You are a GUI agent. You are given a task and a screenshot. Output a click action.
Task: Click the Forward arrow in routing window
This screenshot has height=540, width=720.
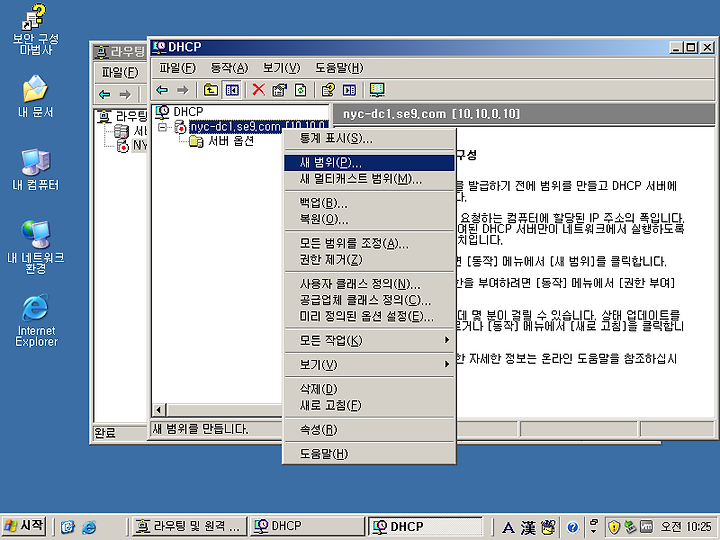pyautogui.click(x=125, y=95)
